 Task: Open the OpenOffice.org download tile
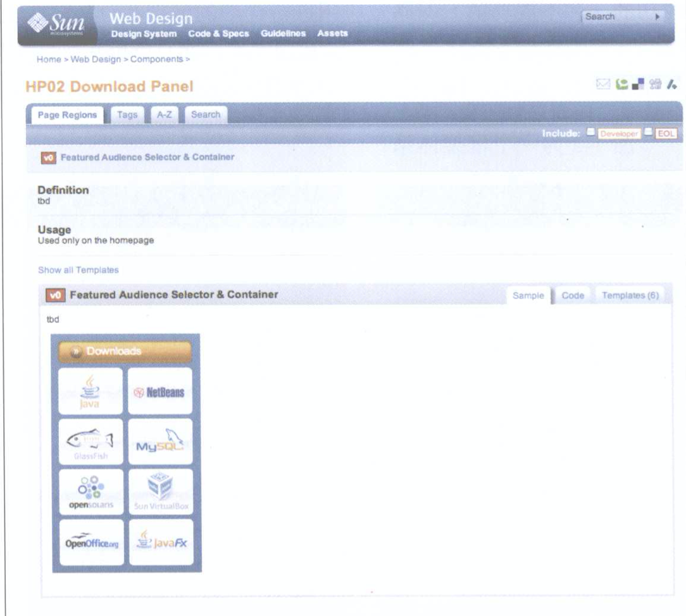tap(91, 543)
